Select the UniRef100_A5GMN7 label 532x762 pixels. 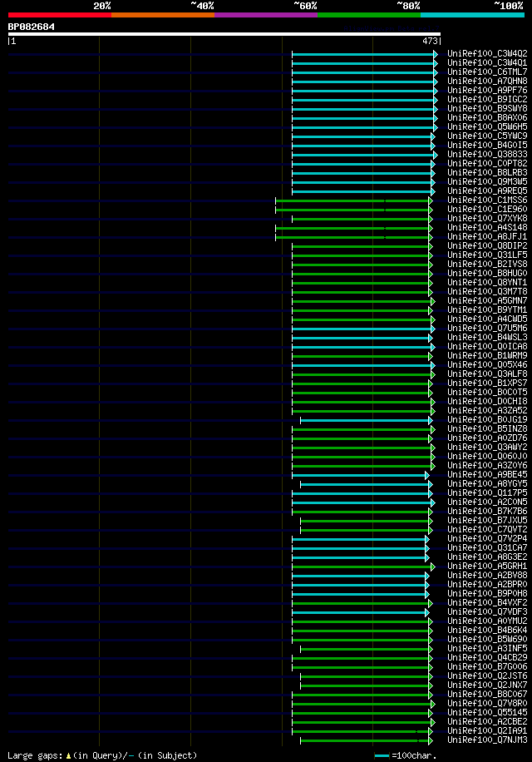point(487,301)
